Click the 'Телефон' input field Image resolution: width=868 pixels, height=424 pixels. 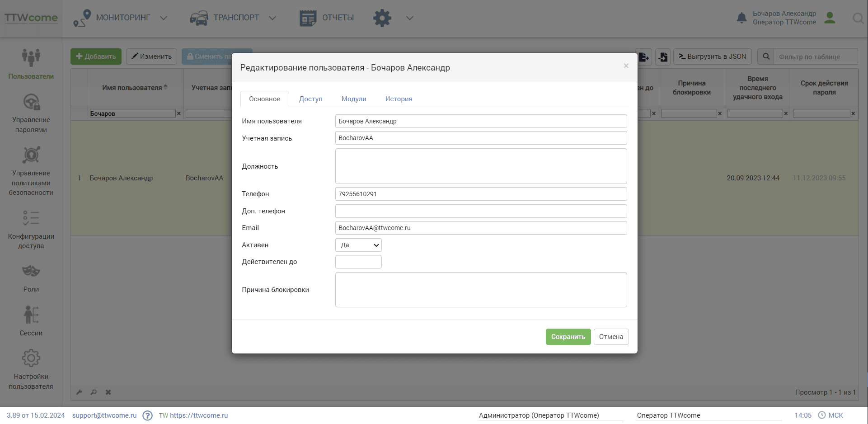click(x=481, y=194)
